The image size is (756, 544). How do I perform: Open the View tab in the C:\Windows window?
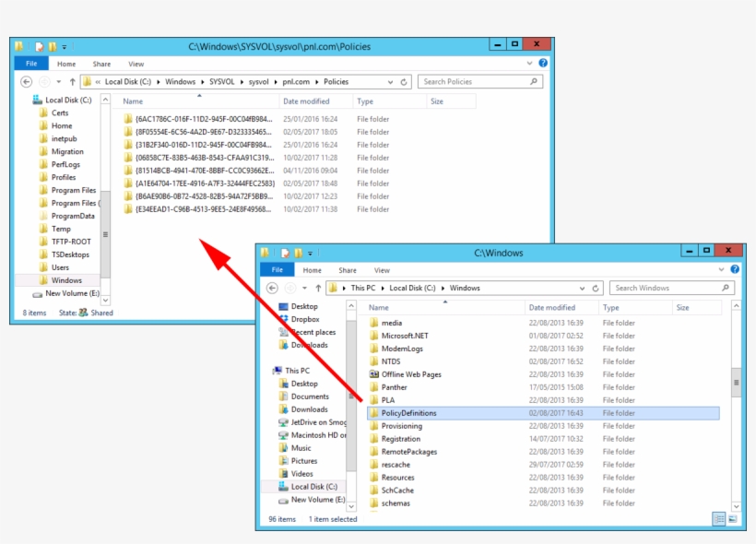pyautogui.click(x=383, y=270)
